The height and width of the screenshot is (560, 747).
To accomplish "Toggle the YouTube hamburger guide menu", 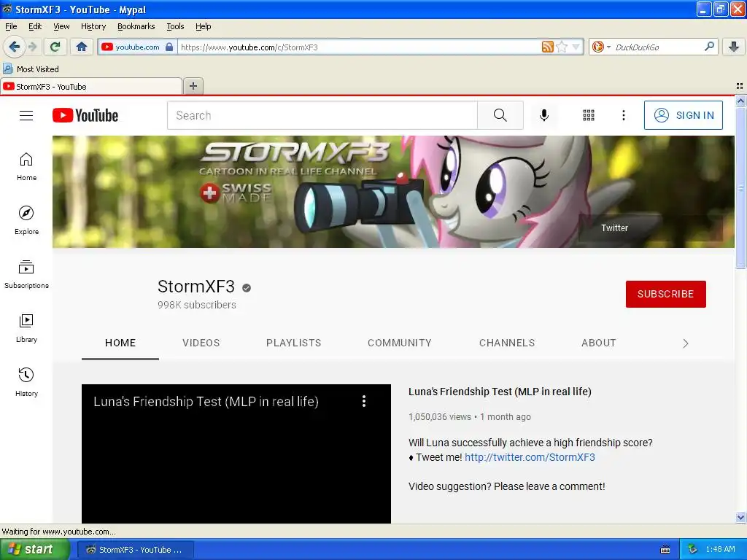I will coord(26,115).
